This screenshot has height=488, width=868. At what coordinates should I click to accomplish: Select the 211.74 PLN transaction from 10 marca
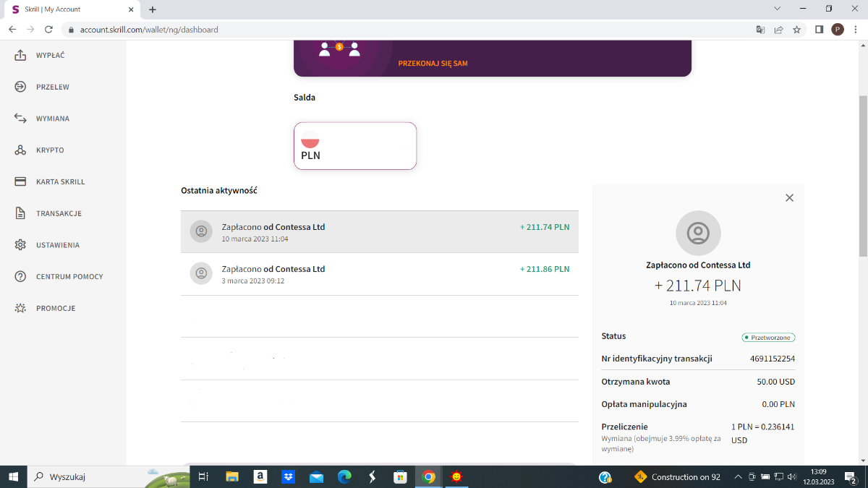(x=379, y=232)
